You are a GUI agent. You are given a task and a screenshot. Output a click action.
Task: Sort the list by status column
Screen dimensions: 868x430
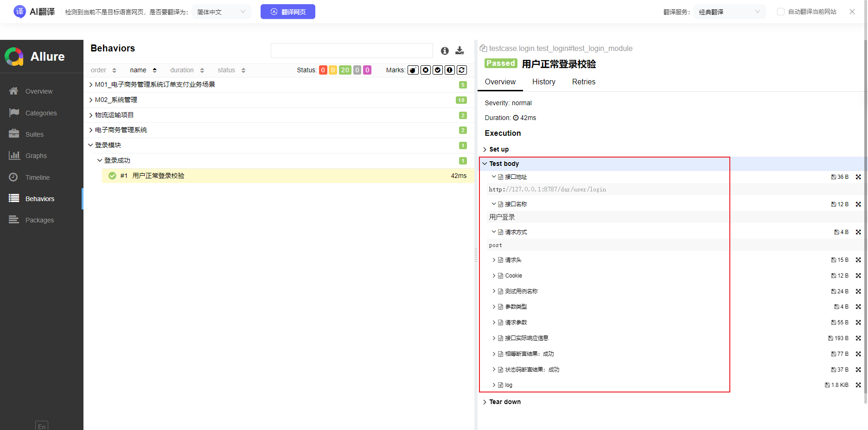tap(231, 70)
